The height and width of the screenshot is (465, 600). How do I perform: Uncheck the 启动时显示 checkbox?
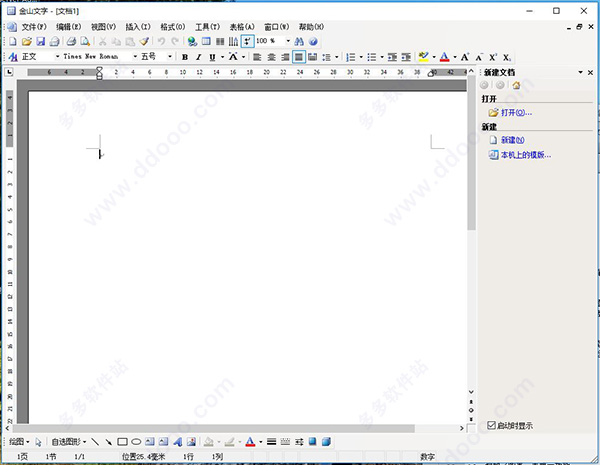pyautogui.click(x=491, y=425)
